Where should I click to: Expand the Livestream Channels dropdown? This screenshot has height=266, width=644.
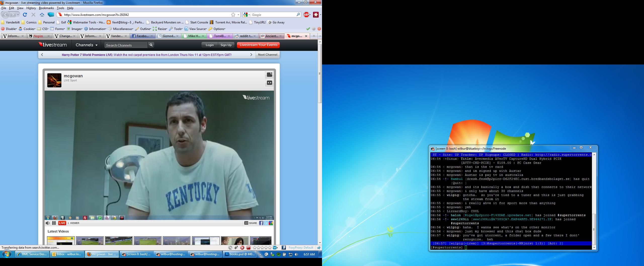click(x=86, y=45)
